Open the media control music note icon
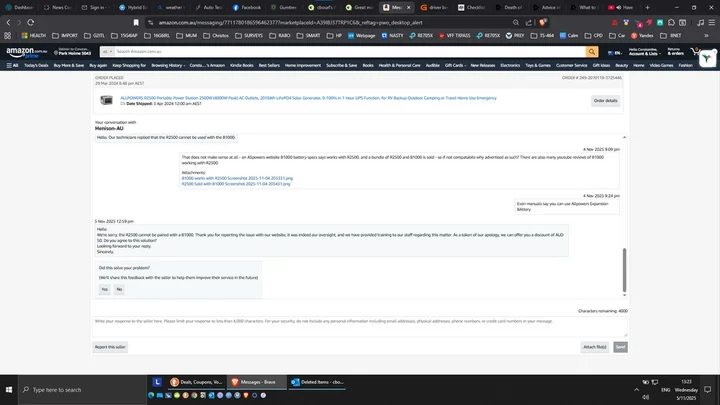The width and height of the screenshot is (720, 405). pos(700,22)
